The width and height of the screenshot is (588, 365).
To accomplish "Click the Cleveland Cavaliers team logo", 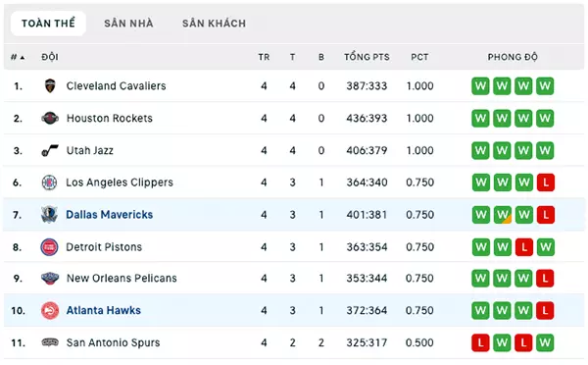I will pyautogui.click(x=50, y=86).
